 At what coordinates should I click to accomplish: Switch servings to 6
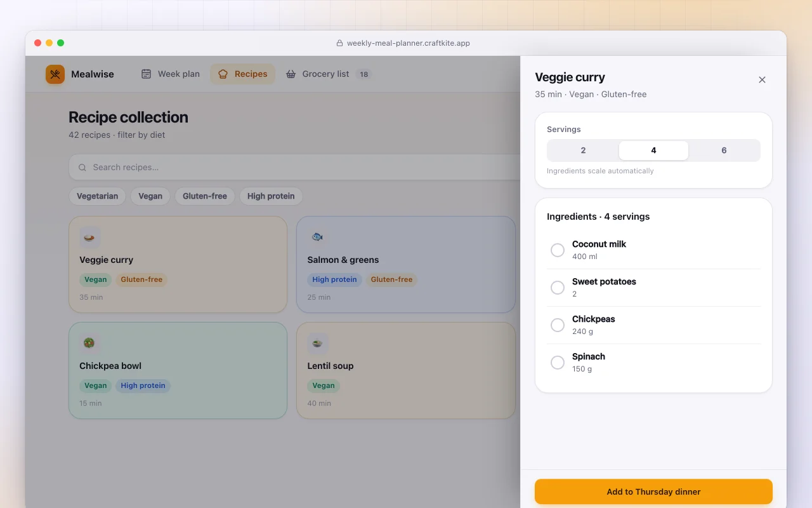[x=724, y=150]
